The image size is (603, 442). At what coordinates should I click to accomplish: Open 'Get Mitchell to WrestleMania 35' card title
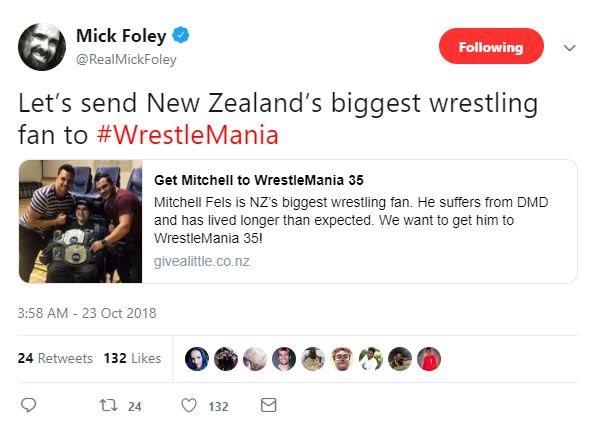pos(261,181)
